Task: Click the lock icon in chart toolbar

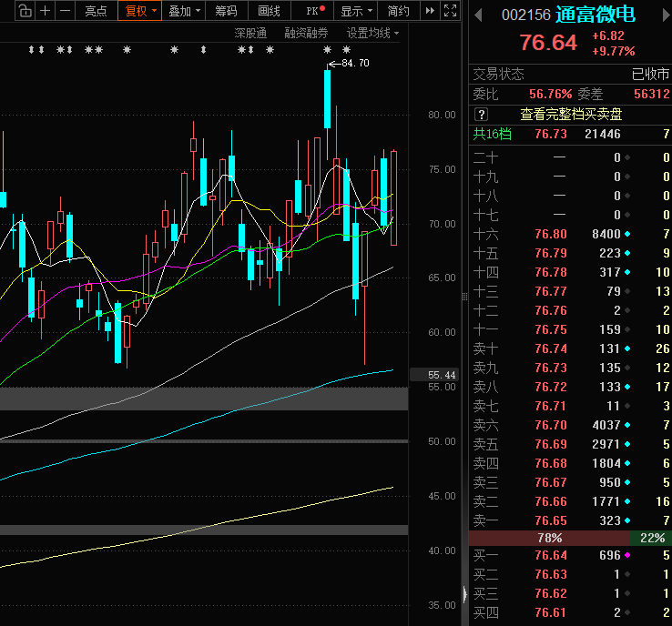Action: pos(25,10)
